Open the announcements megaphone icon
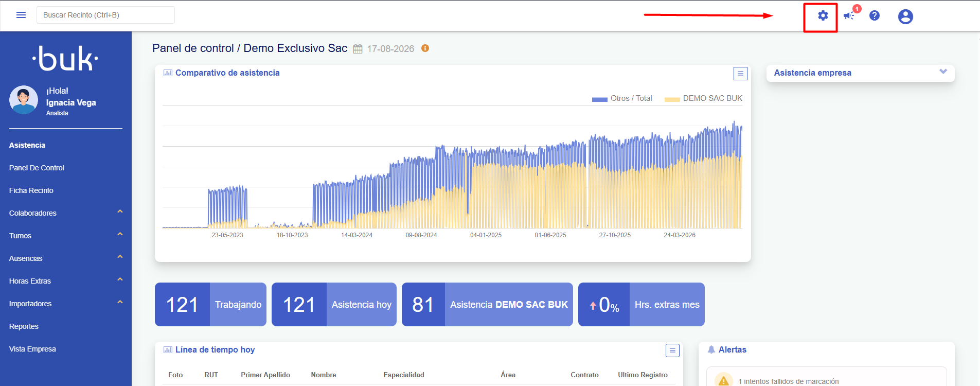This screenshot has width=980, height=386. point(849,15)
